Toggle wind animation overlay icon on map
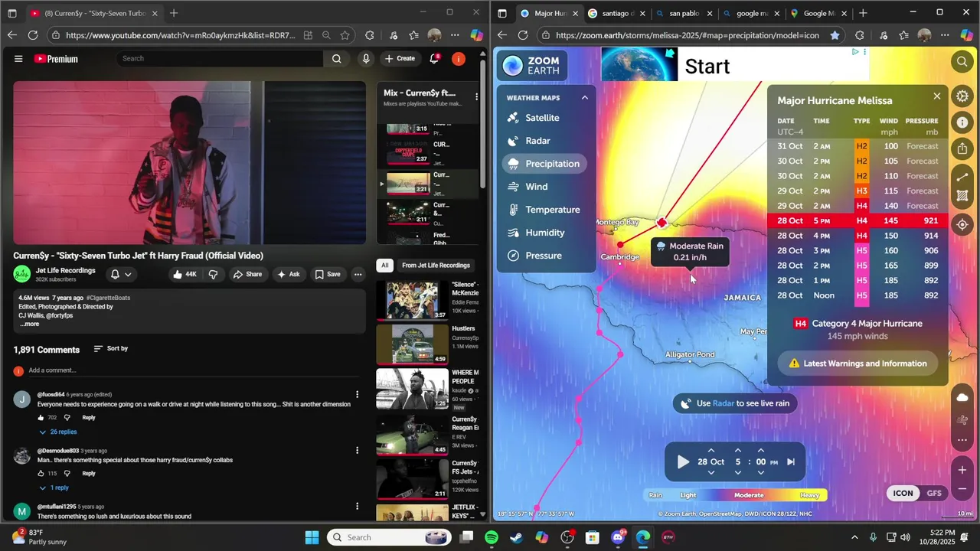Image resolution: width=980 pixels, height=551 pixels. 962,419
